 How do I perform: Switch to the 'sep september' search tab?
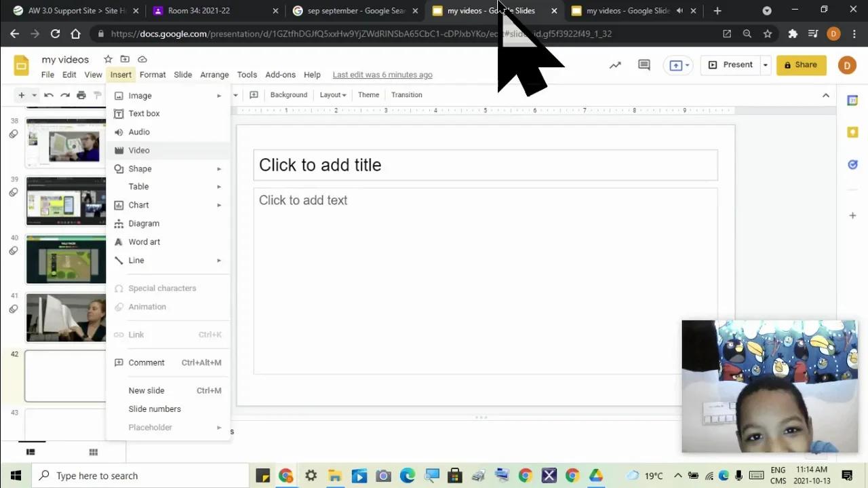point(353,10)
